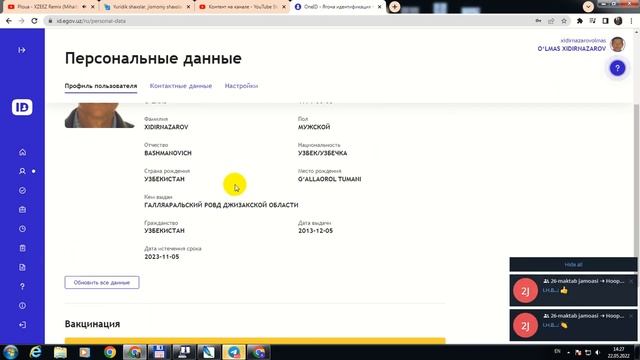Click BASHMANOVICH patronymic value

point(168,153)
